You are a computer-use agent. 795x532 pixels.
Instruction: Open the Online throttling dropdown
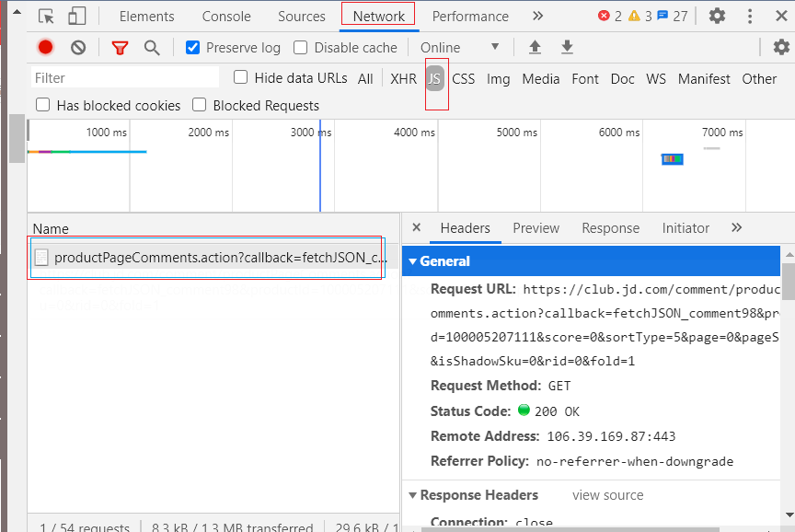(460, 48)
